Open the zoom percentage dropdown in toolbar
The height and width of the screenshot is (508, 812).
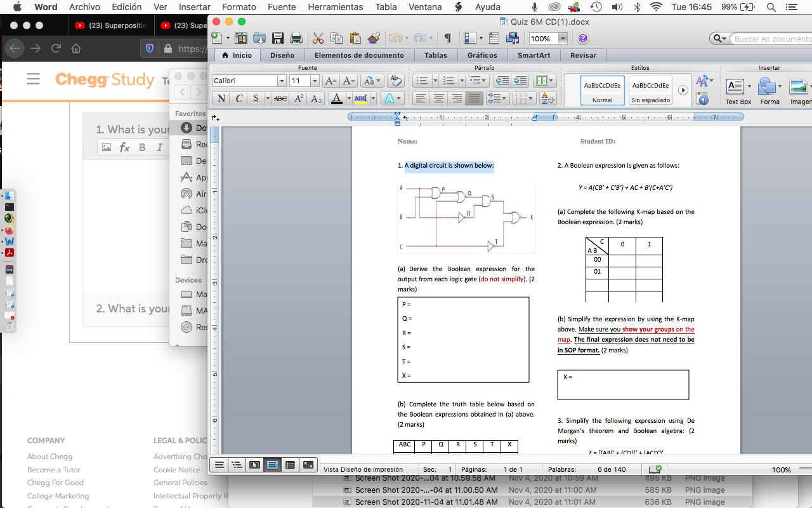(563, 39)
